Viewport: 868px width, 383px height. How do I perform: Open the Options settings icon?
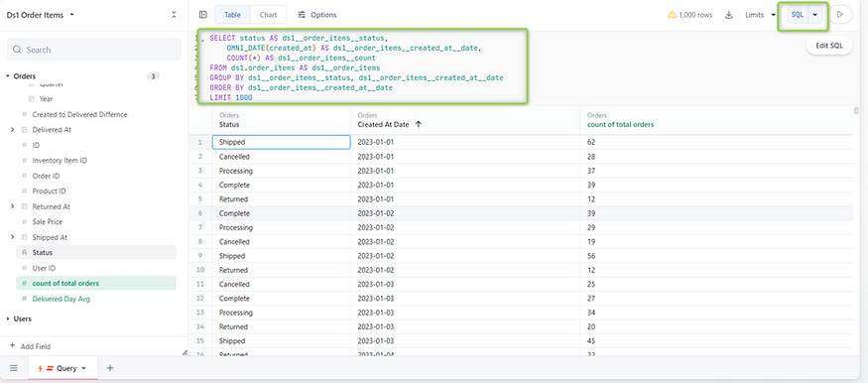pyautogui.click(x=302, y=15)
